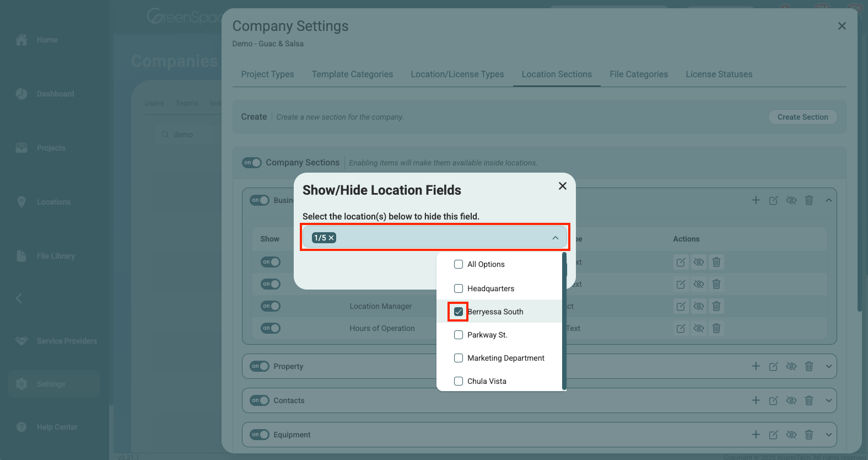This screenshot has width=868, height=460.
Task: Open the Project Types tab
Action: point(267,74)
